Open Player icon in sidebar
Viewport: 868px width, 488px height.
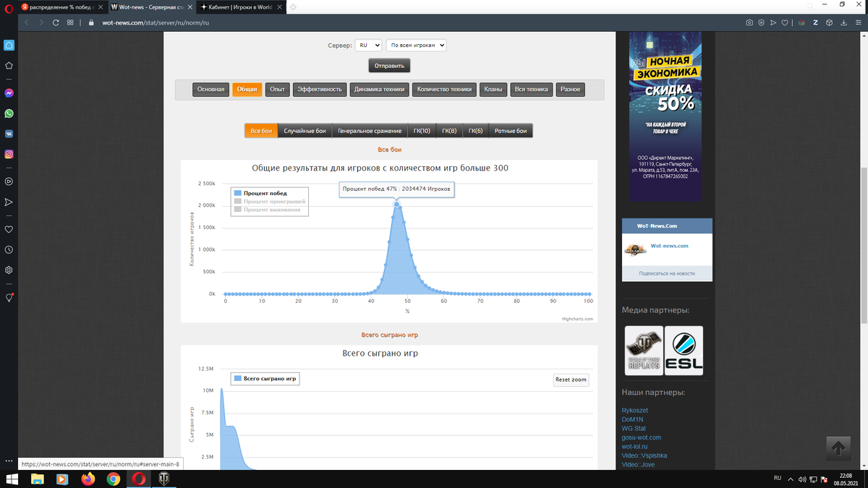click(x=9, y=181)
